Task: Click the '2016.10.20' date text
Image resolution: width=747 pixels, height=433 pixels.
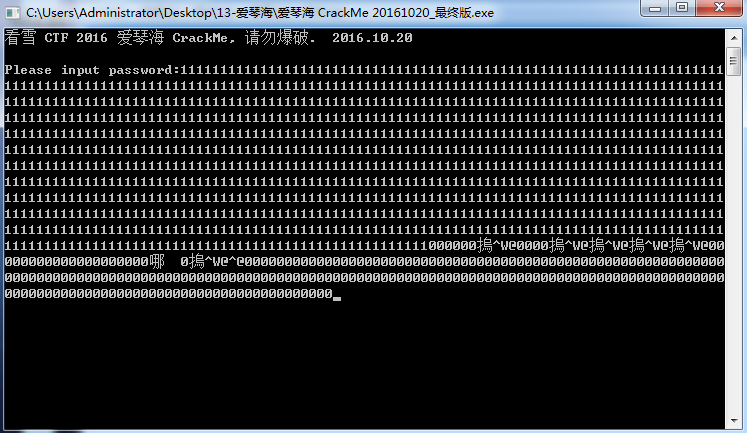Action: coord(372,38)
